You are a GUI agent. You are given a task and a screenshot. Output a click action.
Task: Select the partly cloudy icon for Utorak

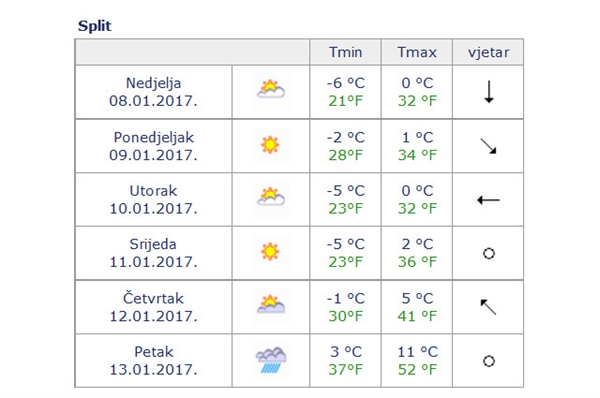(271, 197)
